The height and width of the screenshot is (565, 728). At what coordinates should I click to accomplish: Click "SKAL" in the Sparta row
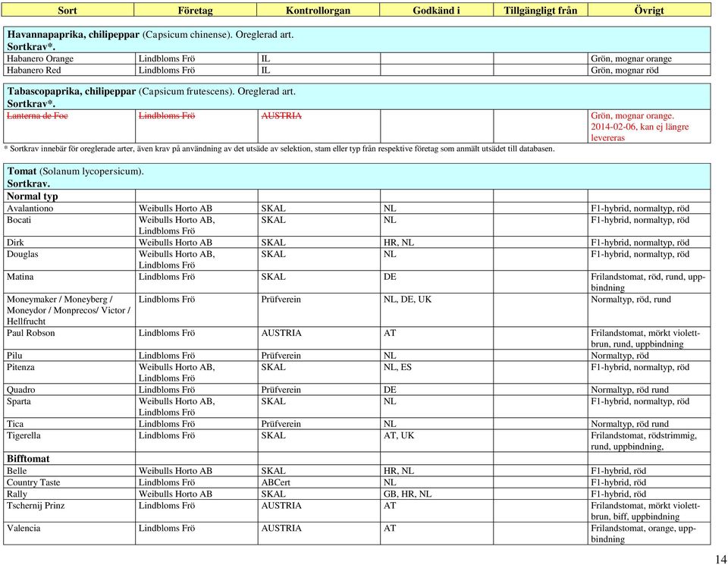tap(274, 401)
